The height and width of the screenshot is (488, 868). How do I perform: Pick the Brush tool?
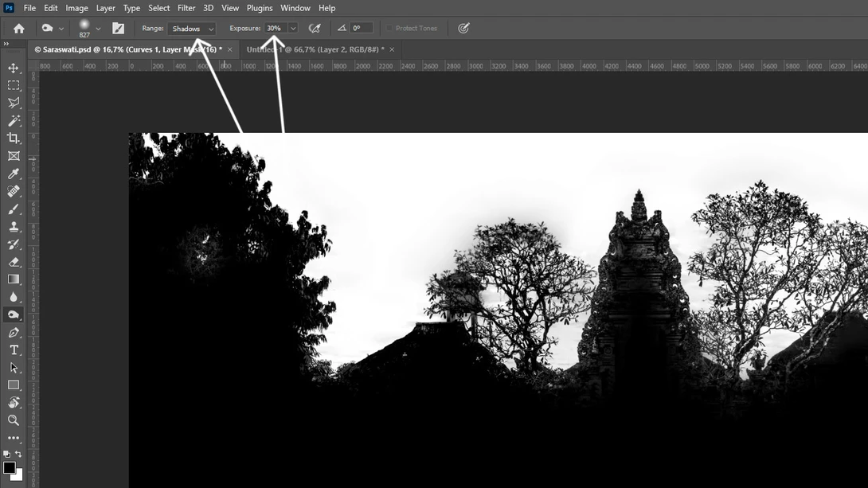(x=14, y=209)
